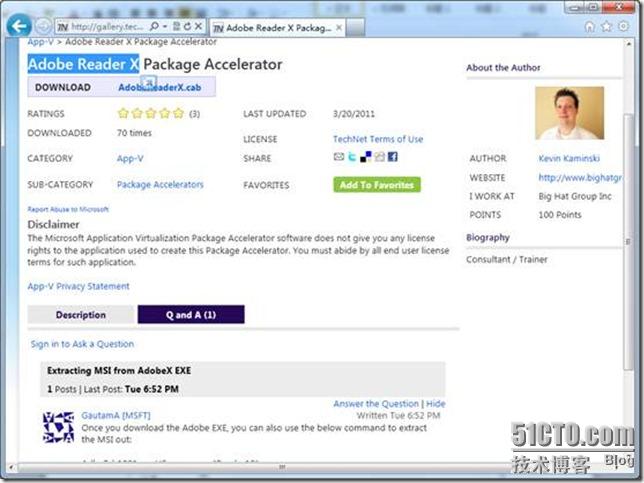Click GautamA's avatar image
The width and height of the screenshot is (644, 483).
pos(58,428)
